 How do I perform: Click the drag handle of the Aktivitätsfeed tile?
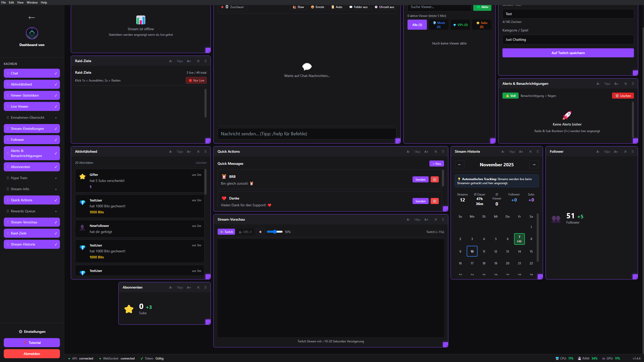(x=206, y=152)
